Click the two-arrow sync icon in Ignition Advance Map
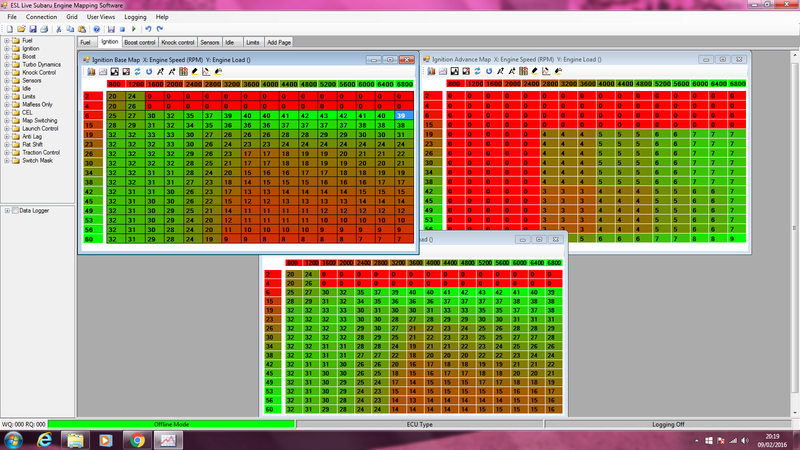 pyautogui.click(x=477, y=71)
